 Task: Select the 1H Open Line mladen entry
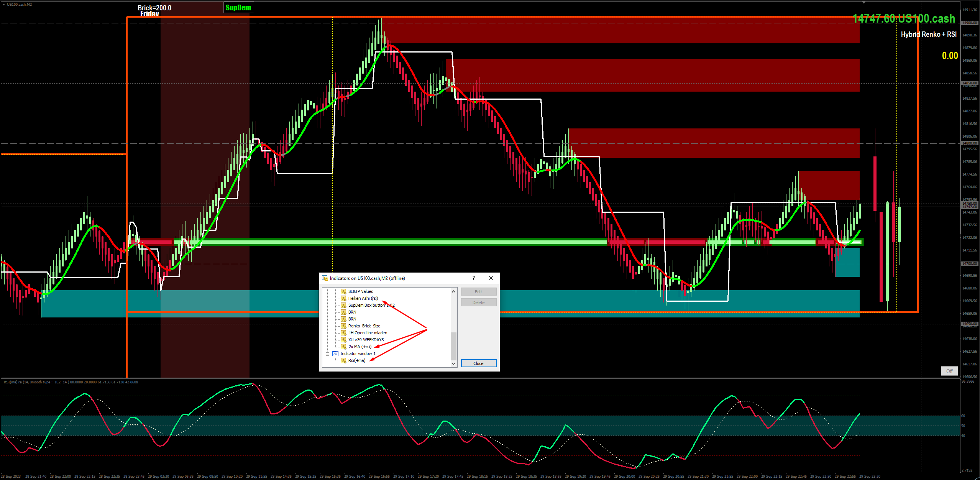pos(368,333)
